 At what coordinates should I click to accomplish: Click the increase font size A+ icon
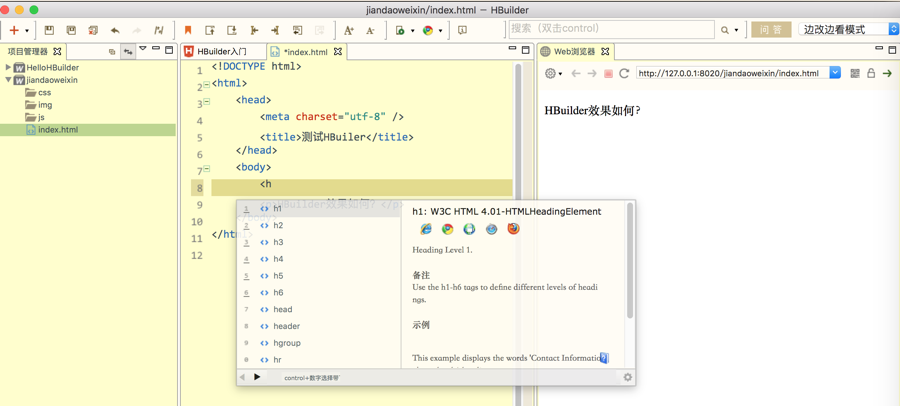(x=348, y=30)
